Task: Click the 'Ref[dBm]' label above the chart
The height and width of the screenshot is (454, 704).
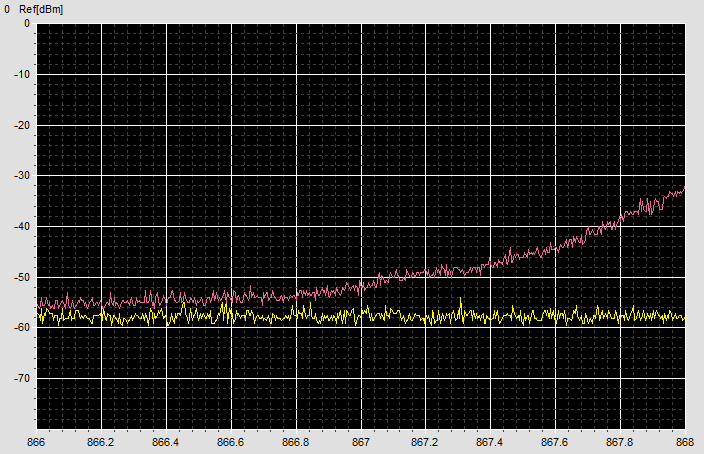Action: pos(41,9)
